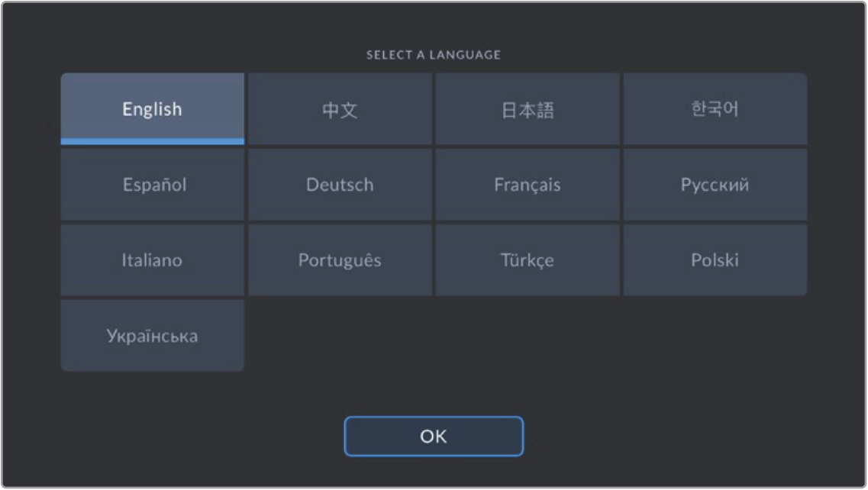Choose Russian as the interface language
The image size is (868, 490).
click(x=715, y=185)
